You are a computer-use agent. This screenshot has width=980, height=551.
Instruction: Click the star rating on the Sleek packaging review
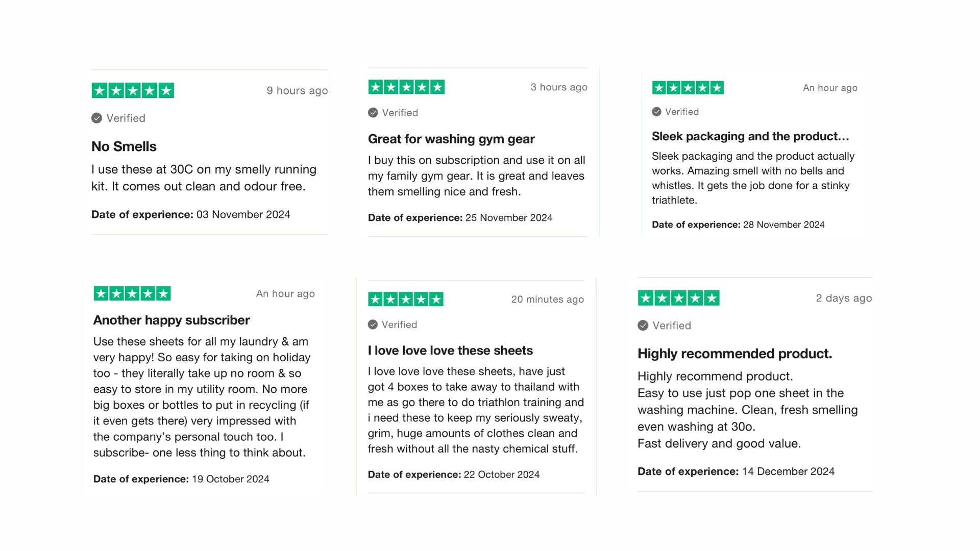(x=688, y=88)
